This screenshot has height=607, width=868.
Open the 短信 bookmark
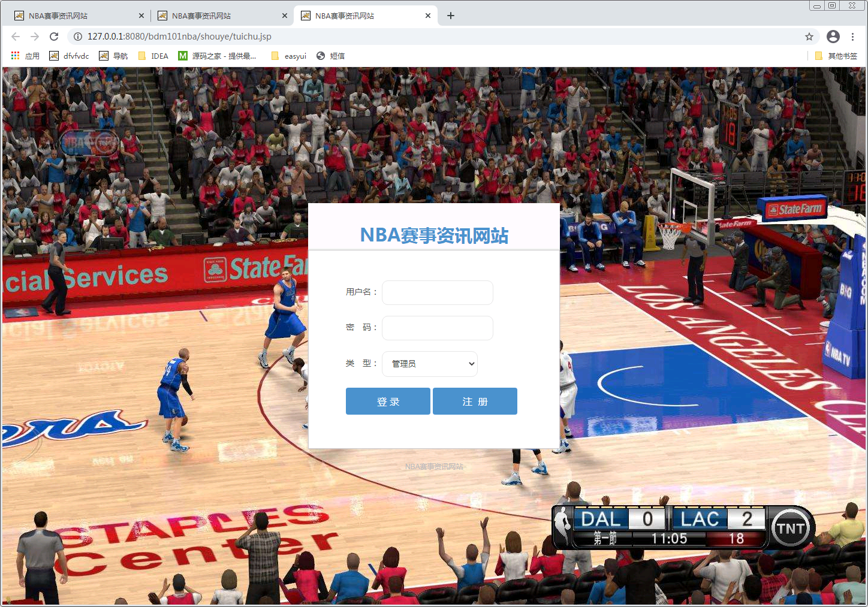click(x=330, y=56)
